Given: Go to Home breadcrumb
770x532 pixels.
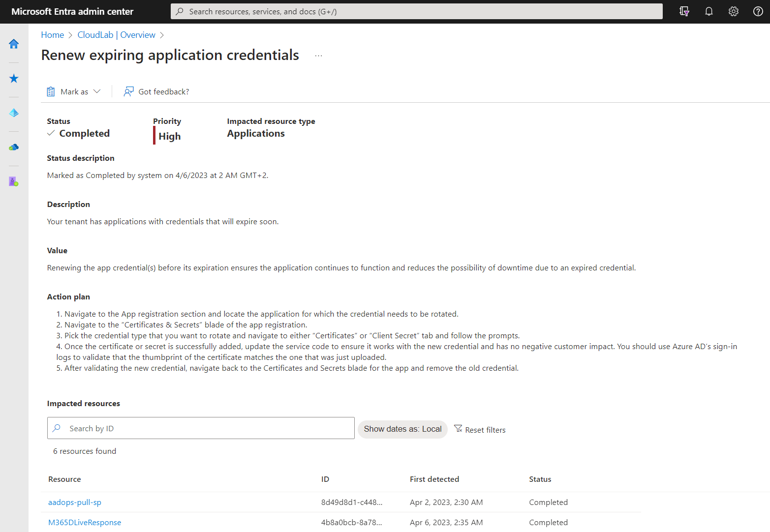Looking at the screenshot, I should [53, 35].
